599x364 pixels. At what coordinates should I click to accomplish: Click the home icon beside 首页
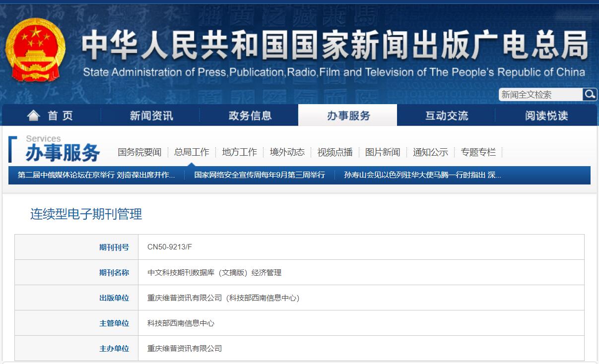[x=34, y=116]
